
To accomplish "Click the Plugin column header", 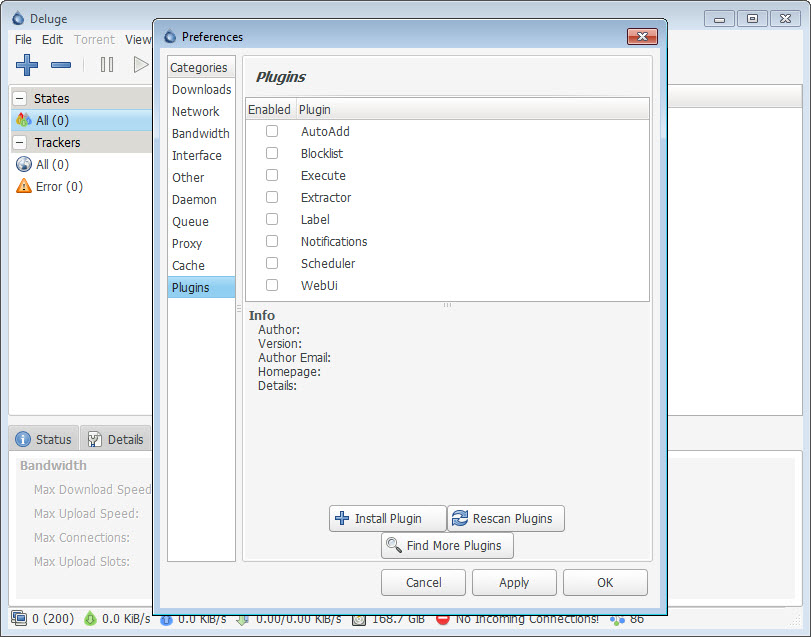I will pos(473,109).
